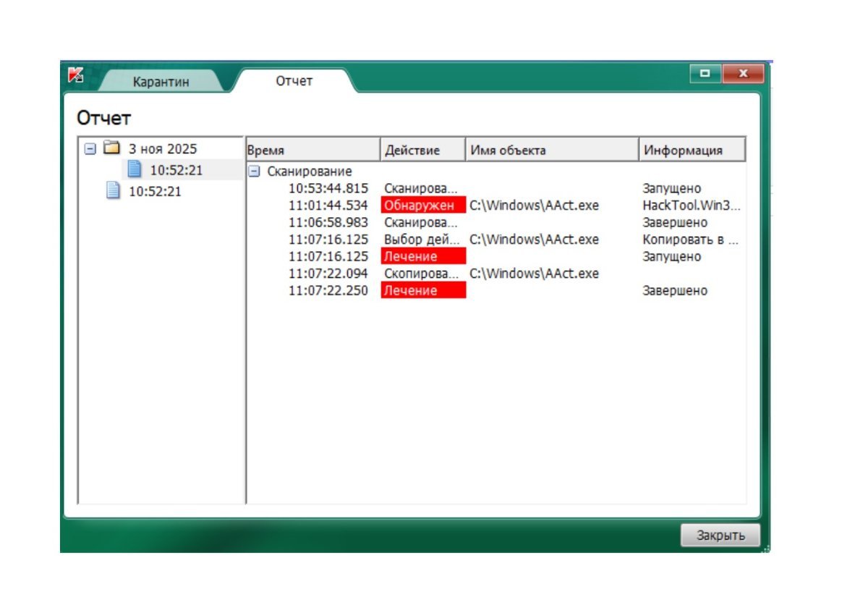Select the indented 10:52:21 report label
The width and height of the screenshot is (868, 613).
176,170
